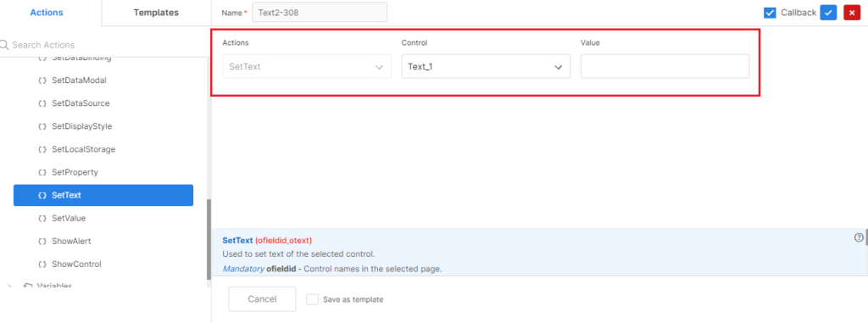Open the Actions SetText dropdown
This screenshot has height=323, width=868.
(x=307, y=66)
